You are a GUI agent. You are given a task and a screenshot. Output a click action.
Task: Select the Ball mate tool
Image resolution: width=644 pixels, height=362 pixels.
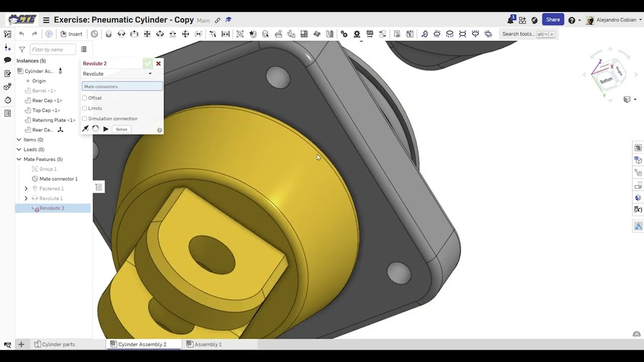(x=186, y=34)
